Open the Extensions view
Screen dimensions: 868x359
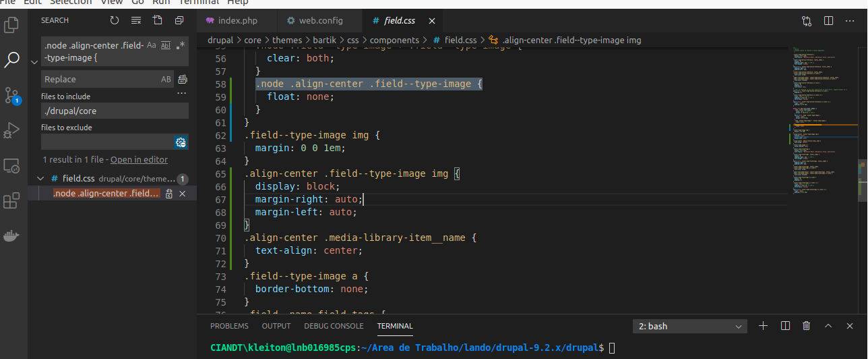tap(12, 201)
